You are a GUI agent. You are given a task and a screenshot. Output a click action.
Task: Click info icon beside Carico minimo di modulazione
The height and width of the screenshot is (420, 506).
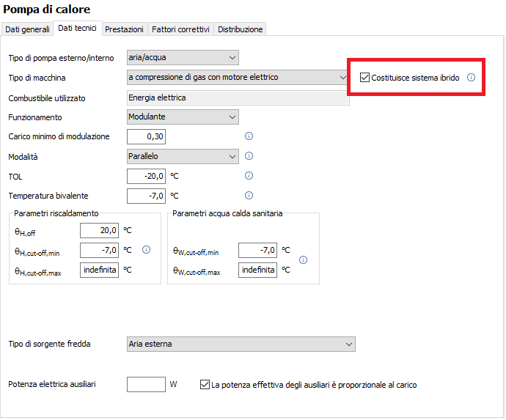coord(249,136)
